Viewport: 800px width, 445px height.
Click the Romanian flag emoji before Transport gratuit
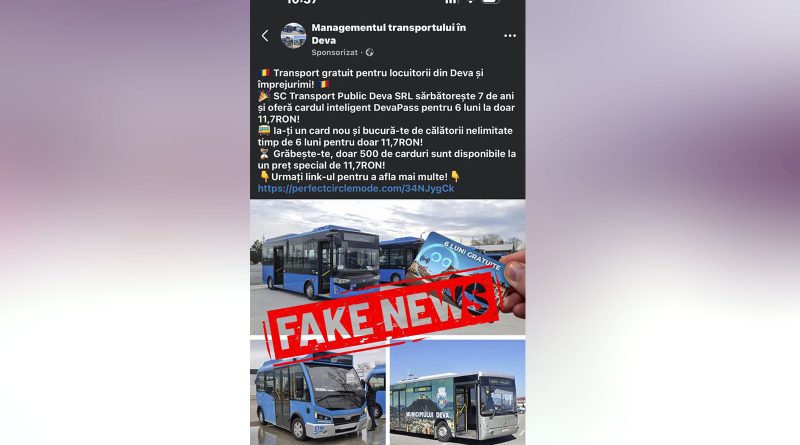pyautogui.click(x=264, y=73)
